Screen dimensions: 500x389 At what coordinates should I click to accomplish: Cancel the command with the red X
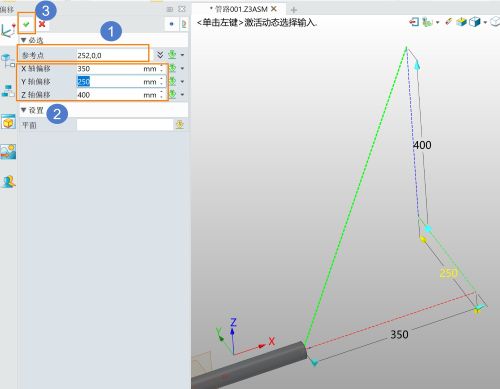pos(42,24)
